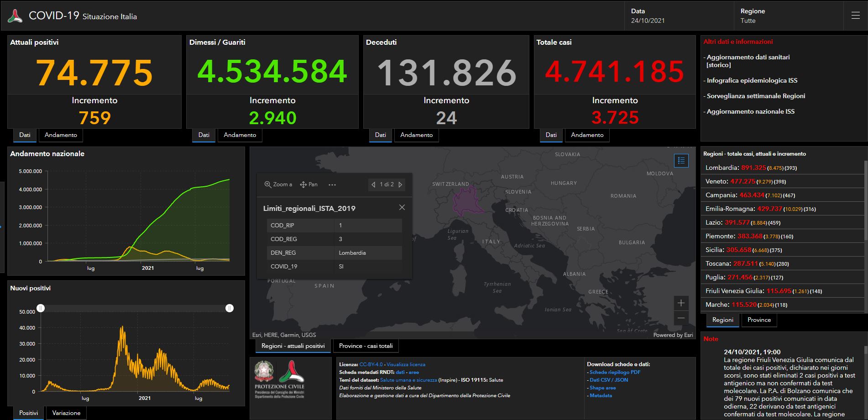Select the Province tab under regions list

[x=759, y=320]
